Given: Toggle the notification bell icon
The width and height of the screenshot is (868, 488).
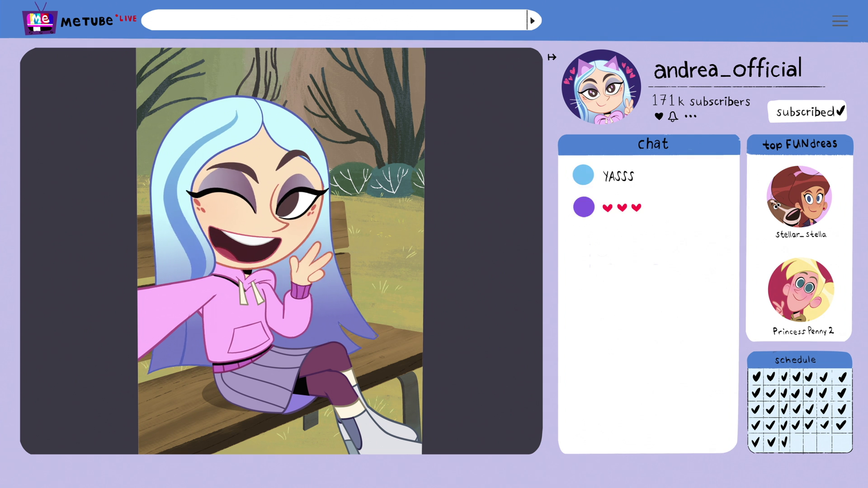Looking at the screenshot, I should pos(673,117).
